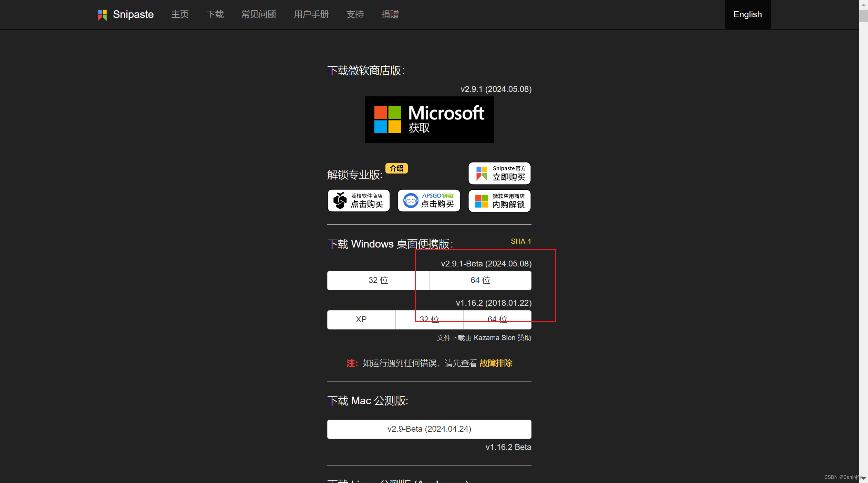
Task: Open the 主页 home menu item
Action: tap(180, 14)
